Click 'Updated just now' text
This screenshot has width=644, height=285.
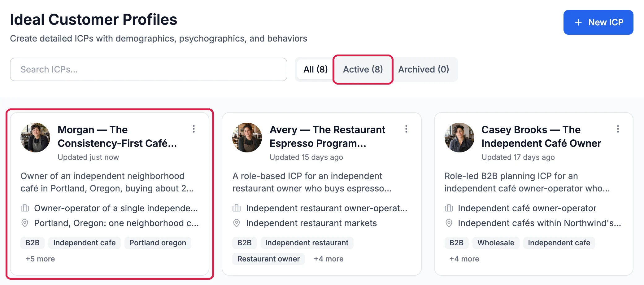88,157
